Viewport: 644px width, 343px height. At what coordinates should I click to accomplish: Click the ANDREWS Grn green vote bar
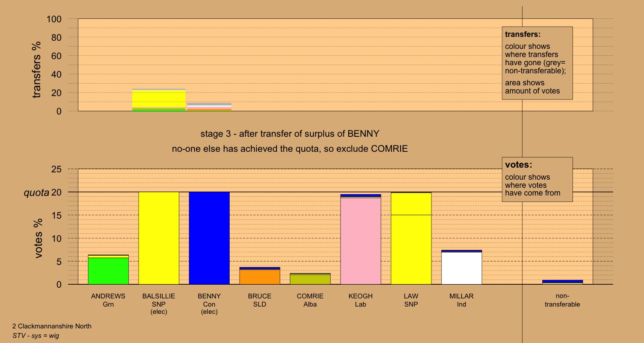point(108,270)
